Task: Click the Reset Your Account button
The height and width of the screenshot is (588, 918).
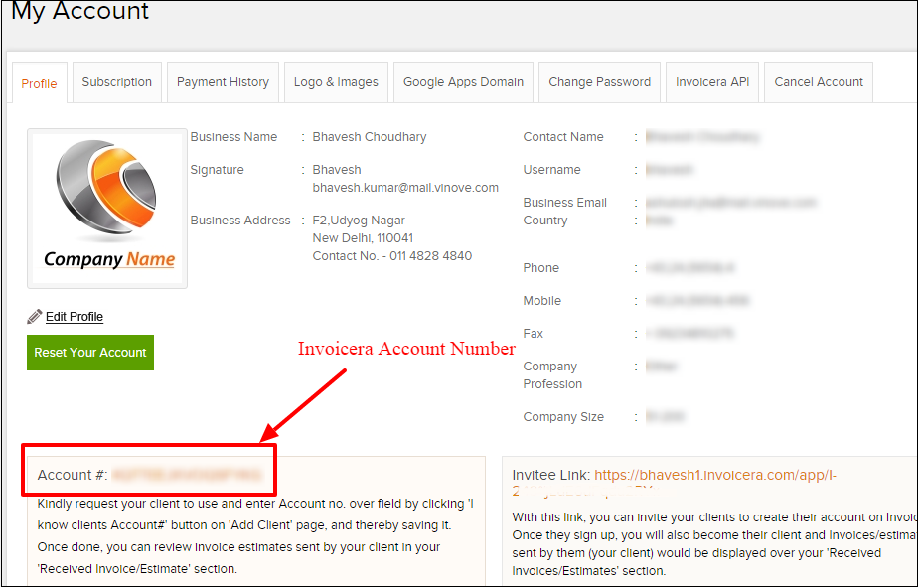Action: pyautogui.click(x=90, y=353)
